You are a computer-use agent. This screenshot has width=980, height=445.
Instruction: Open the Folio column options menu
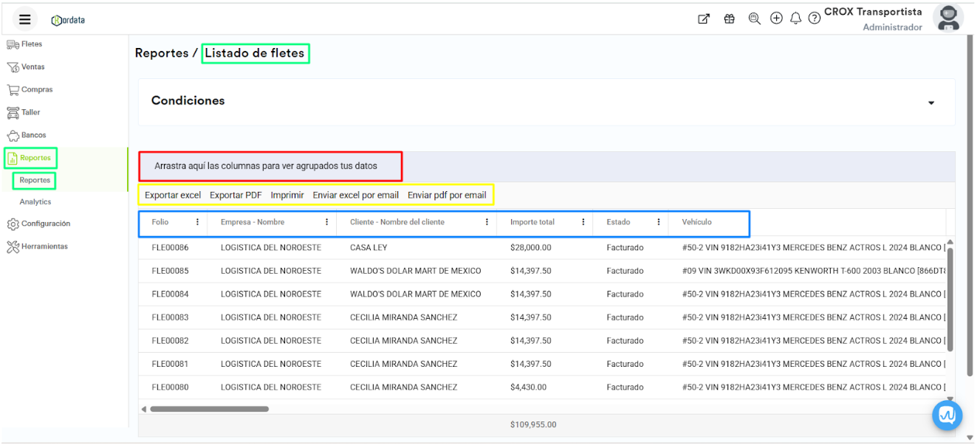pos(197,222)
